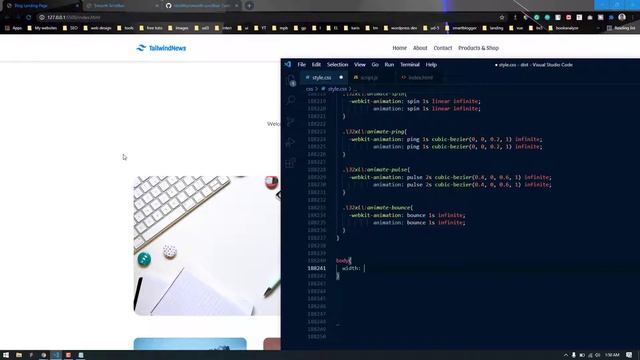Place cursor on the body selector line
The image size is (640, 360).
(344, 260)
